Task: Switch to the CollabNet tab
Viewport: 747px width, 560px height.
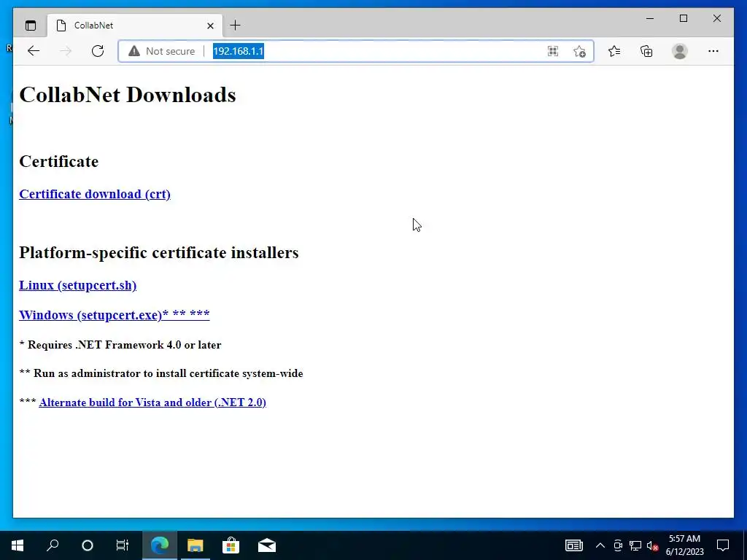Action: 133,26
